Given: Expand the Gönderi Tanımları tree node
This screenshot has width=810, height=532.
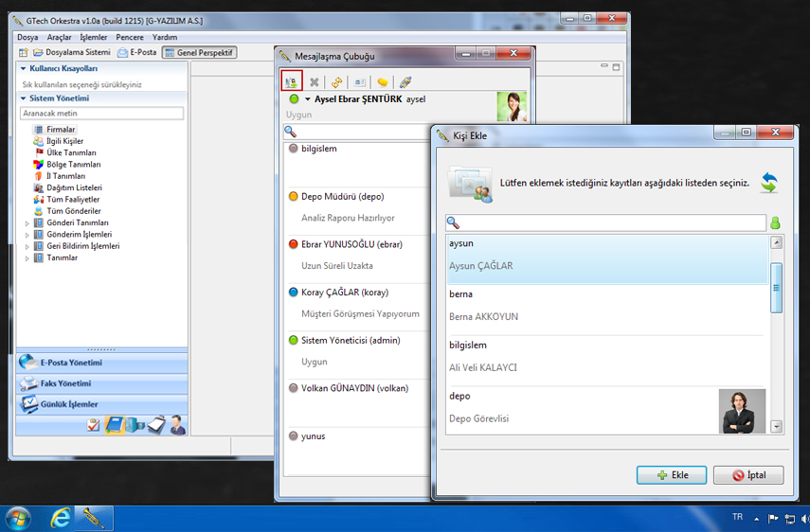Looking at the screenshot, I should [27, 222].
